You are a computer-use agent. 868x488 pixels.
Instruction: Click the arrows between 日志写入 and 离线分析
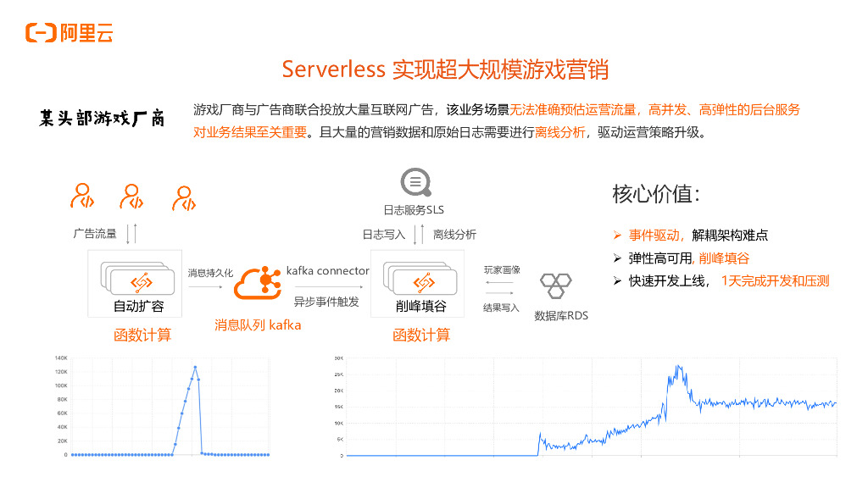[419, 234]
